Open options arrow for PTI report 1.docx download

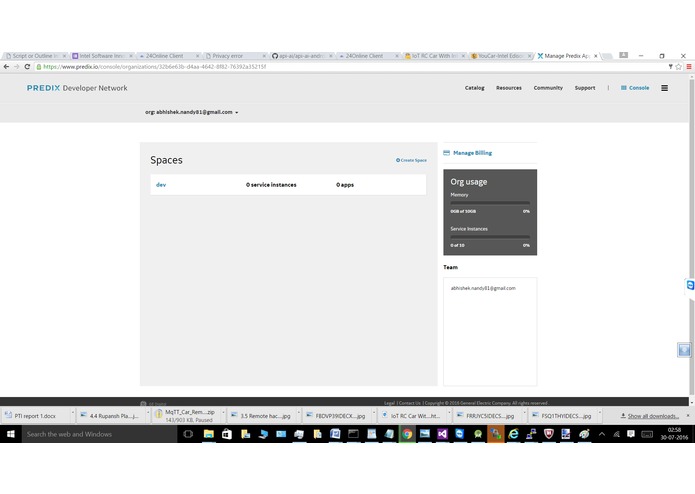72,415
